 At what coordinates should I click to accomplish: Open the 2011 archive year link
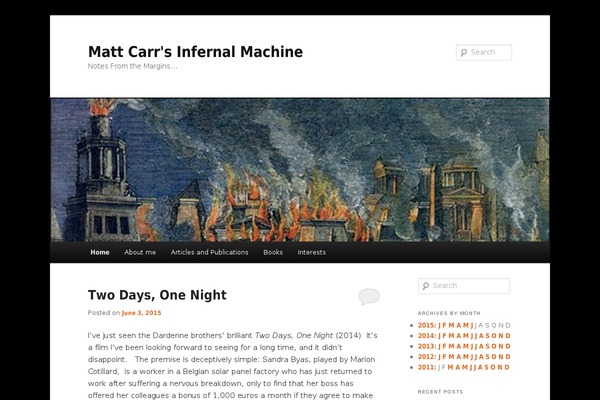[x=426, y=367]
